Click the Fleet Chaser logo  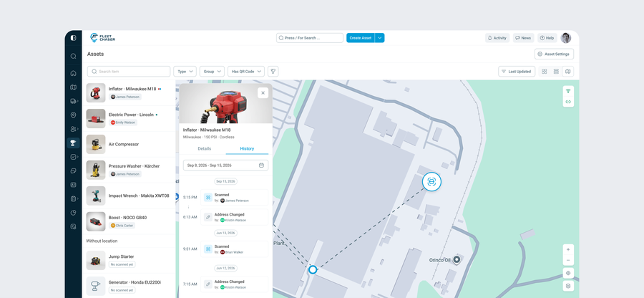[x=102, y=38]
